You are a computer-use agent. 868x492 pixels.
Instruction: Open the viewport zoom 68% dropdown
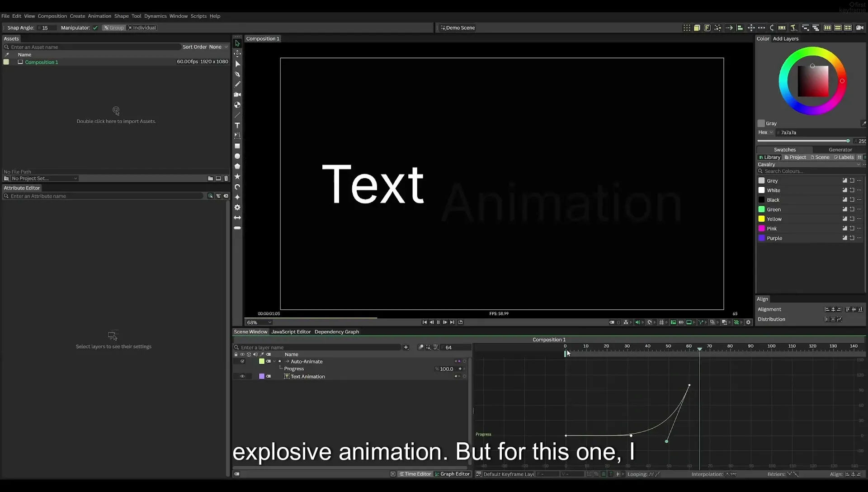point(259,322)
